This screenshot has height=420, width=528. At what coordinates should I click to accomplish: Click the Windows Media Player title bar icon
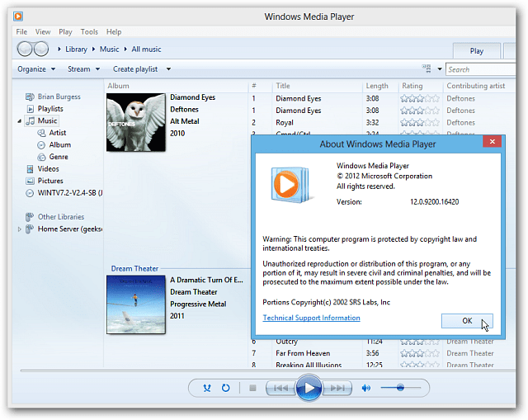(x=18, y=17)
